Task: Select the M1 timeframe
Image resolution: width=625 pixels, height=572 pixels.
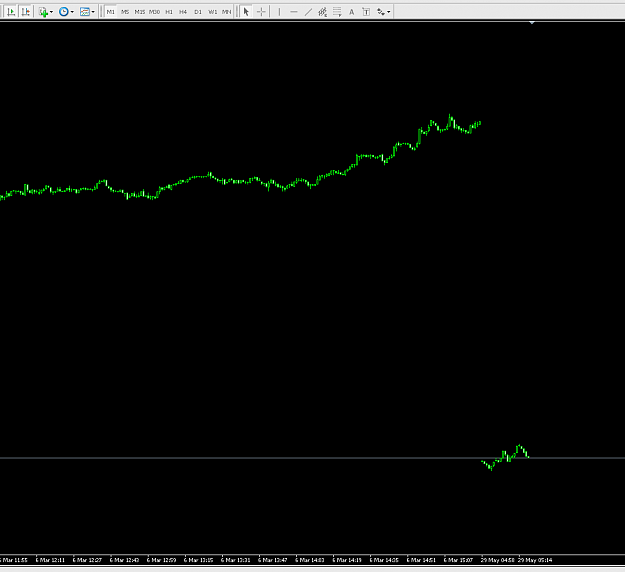Action: click(111, 12)
